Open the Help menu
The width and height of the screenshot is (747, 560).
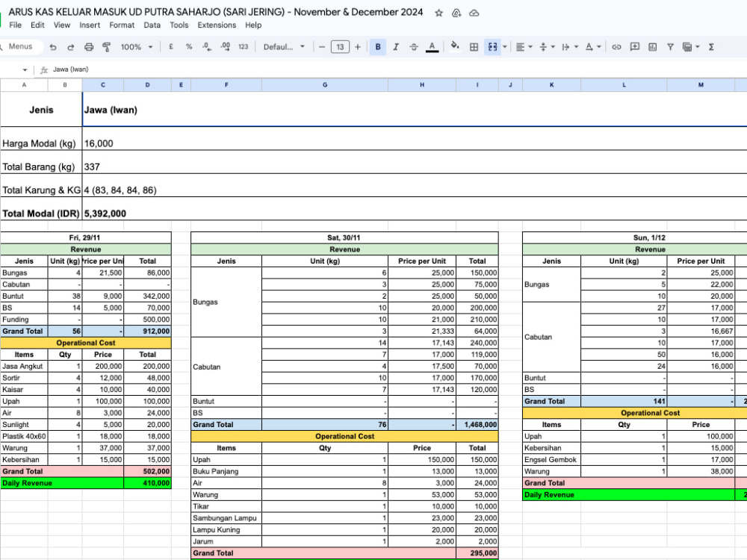[x=253, y=25]
